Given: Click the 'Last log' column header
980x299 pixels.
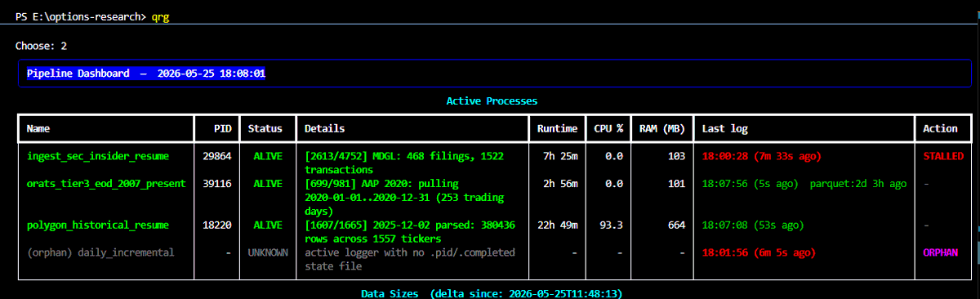Looking at the screenshot, I should pyautogui.click(x=724, y=128).
